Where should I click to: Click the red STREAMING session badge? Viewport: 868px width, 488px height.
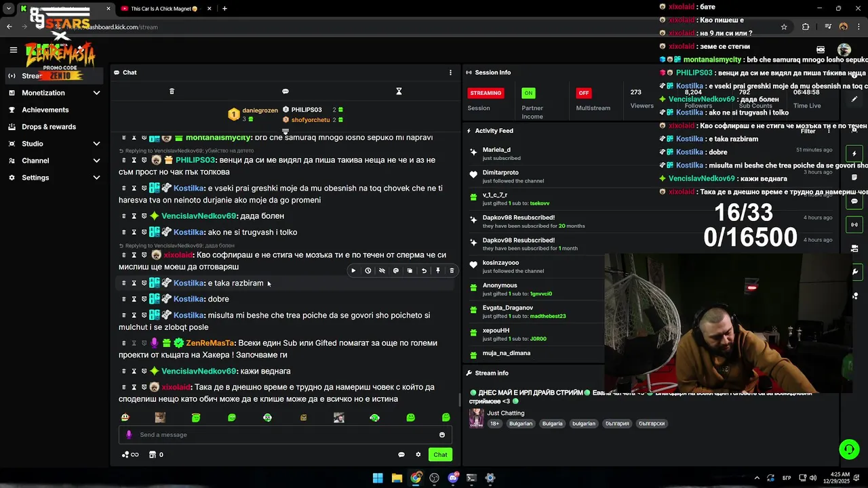(x=486, y=93)
